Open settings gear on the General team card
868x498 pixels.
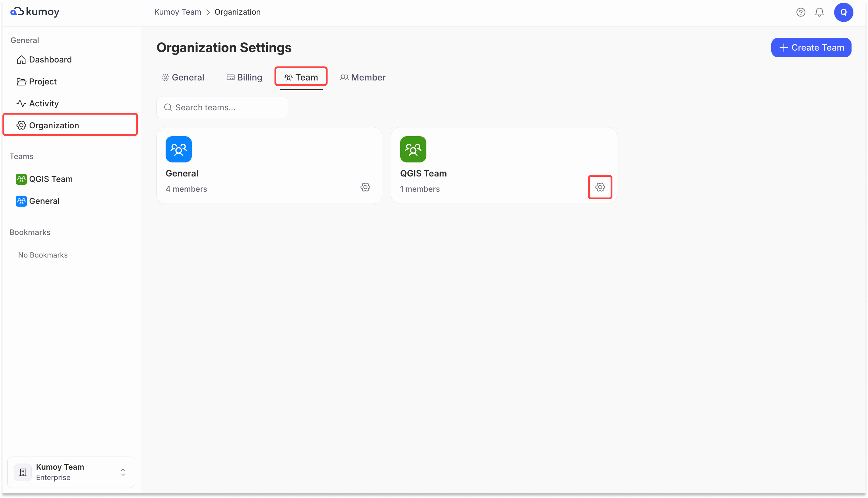365,187
